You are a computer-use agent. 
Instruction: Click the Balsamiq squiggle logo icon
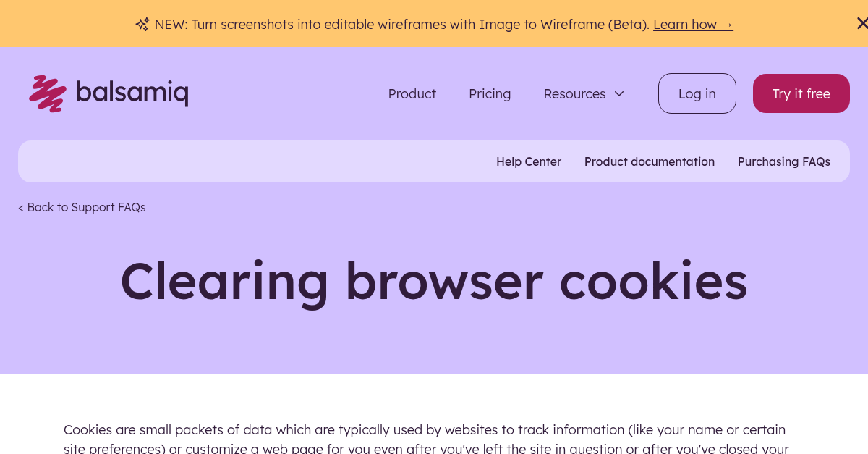47,93
